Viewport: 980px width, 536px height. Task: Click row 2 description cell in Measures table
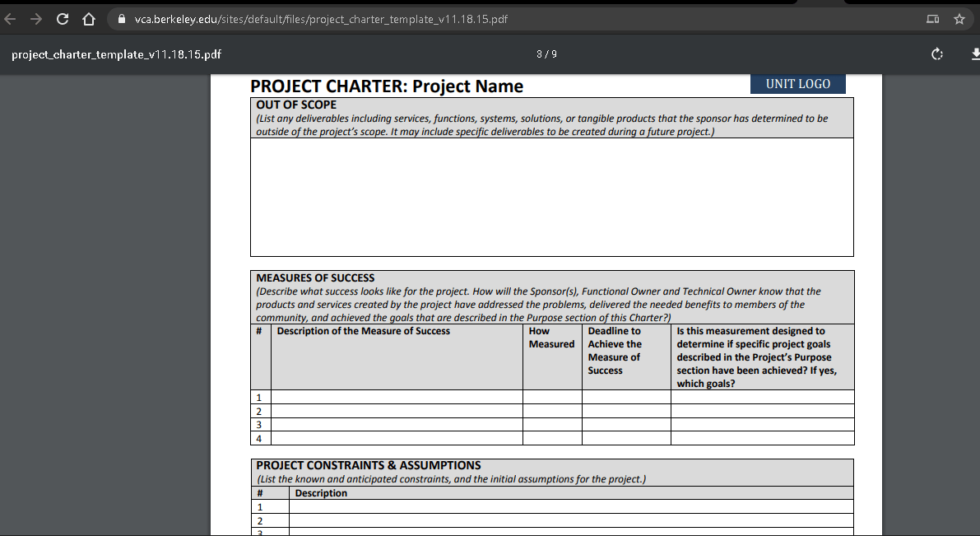tap(397, 411)
